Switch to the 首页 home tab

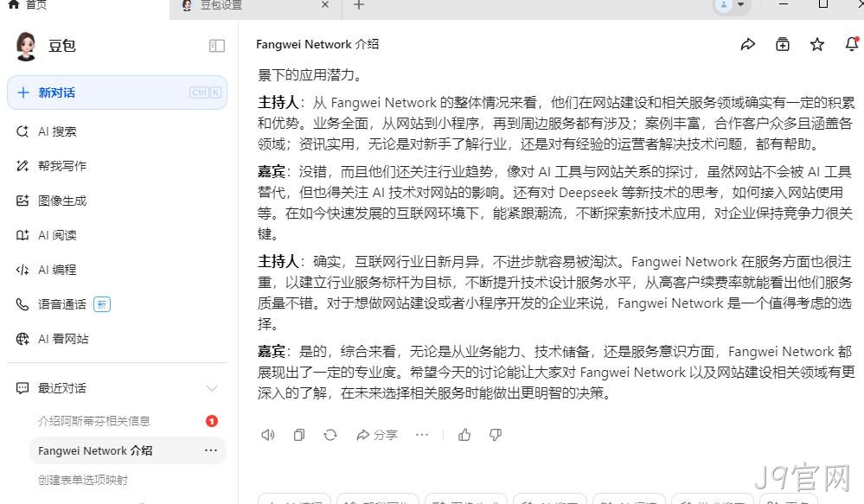[28, 5]
